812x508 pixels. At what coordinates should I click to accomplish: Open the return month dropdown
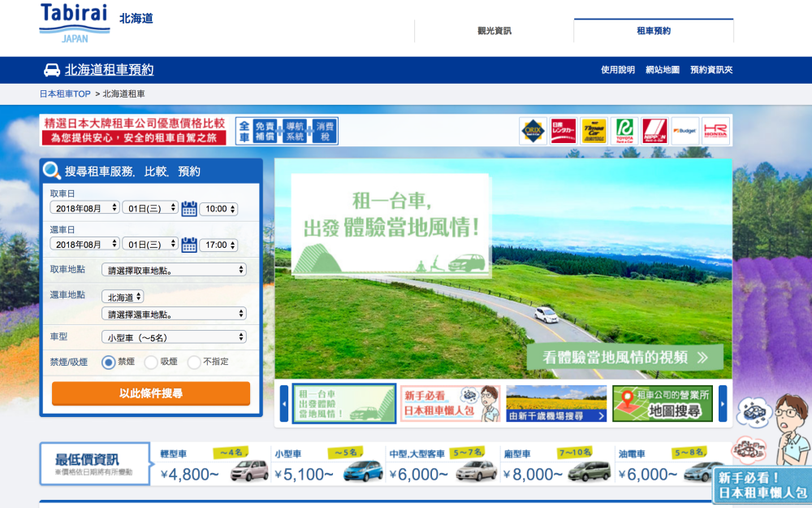[x=85, y=244]
